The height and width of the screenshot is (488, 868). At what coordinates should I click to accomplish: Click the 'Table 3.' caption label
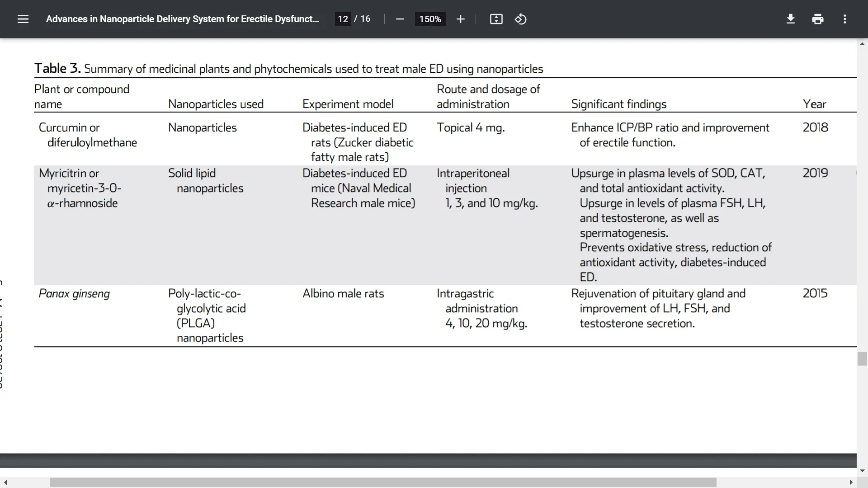tap(57, 68)
